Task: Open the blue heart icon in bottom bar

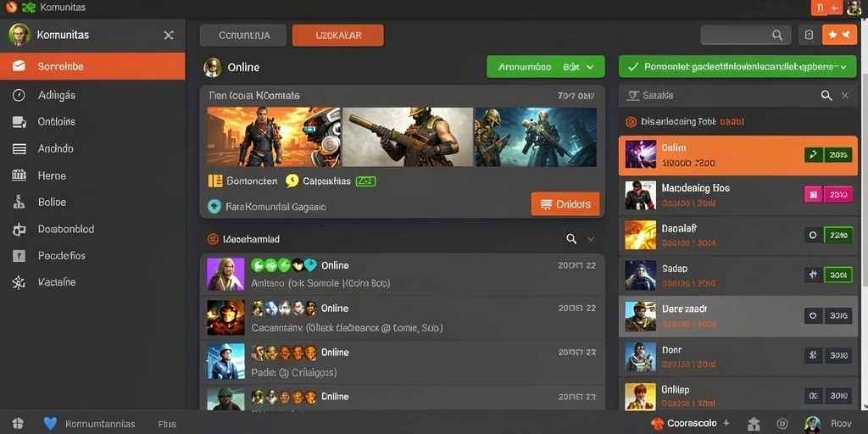Action: tap(50, 424)
